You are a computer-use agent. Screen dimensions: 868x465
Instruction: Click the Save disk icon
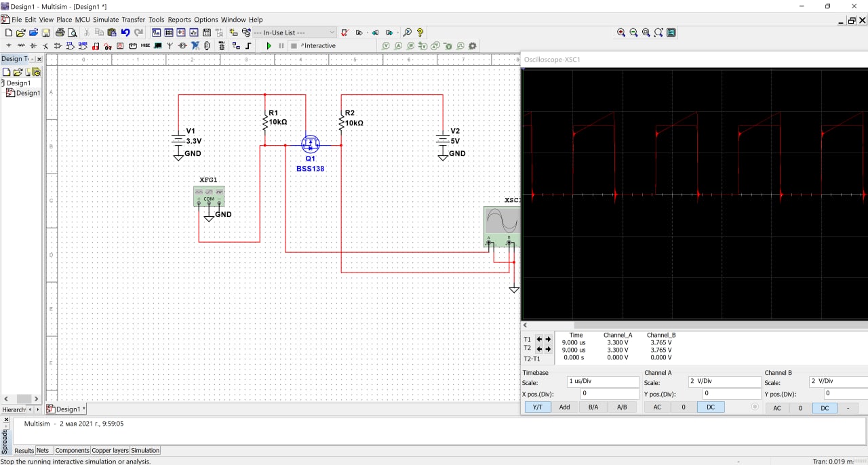point(46,33)
